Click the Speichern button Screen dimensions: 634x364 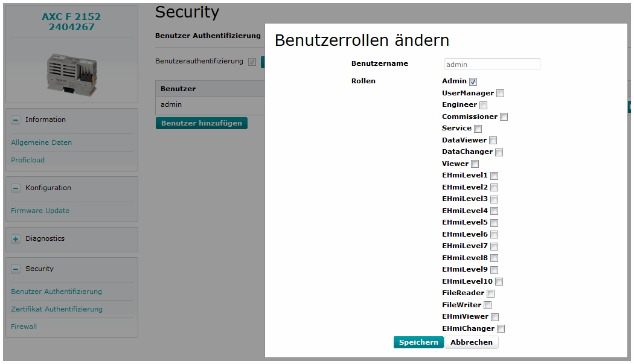coord(418,342)
